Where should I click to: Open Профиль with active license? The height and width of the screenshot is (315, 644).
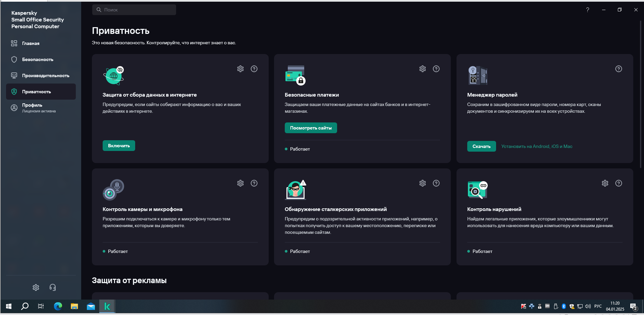(x=41, y=108)
